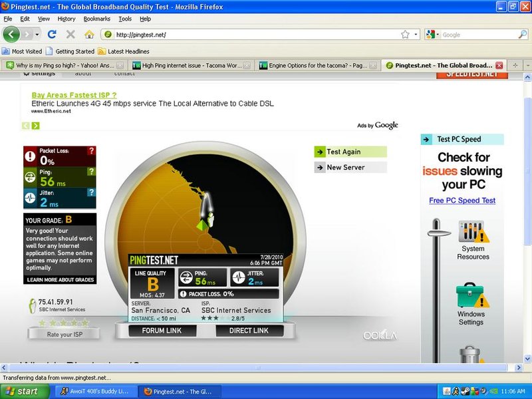Open the Help menu
The height and width of the screenshot is (399, 532).
tap(145, 19)
